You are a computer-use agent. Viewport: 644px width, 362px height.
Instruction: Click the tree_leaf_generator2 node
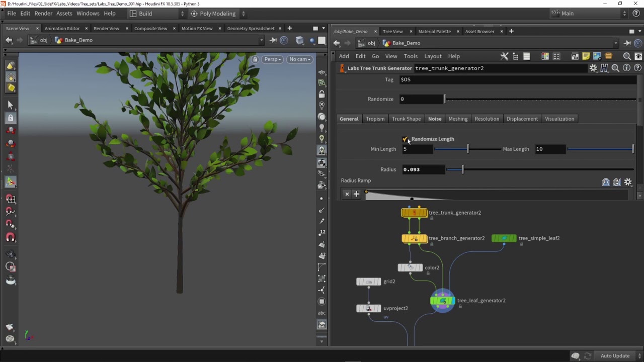[443, 301]
